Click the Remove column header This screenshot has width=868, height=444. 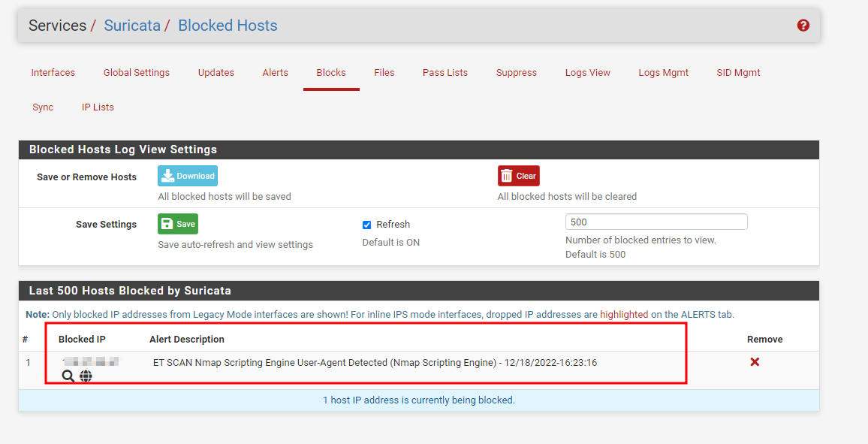[764, 340]
